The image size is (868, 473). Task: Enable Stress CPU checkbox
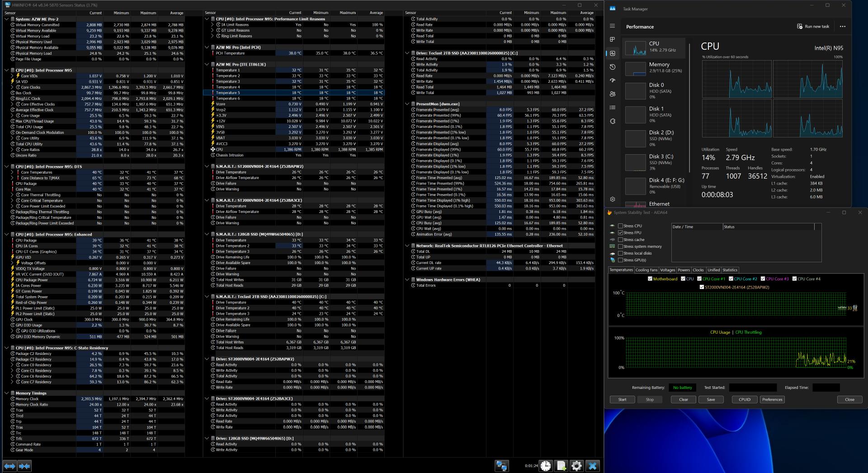[621, 226]
